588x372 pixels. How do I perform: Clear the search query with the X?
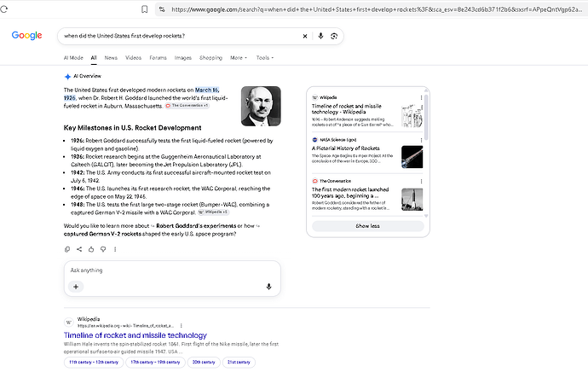[x=305, y=36]
